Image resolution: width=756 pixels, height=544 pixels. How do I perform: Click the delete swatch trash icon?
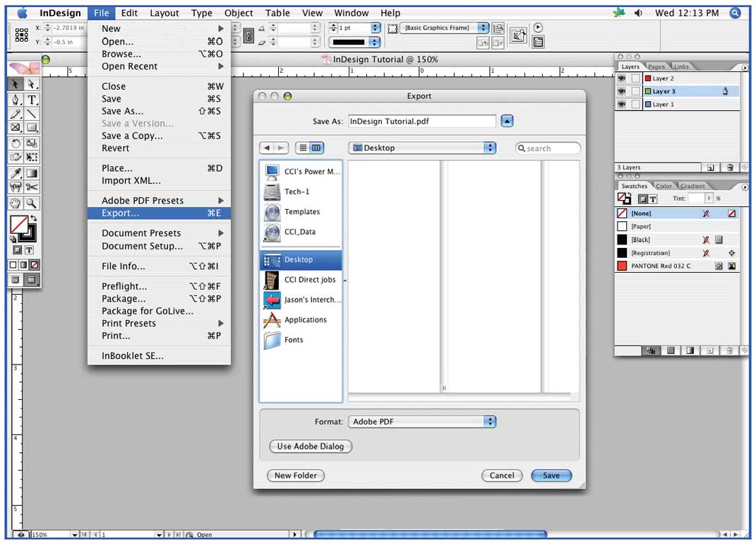(729, 351)
